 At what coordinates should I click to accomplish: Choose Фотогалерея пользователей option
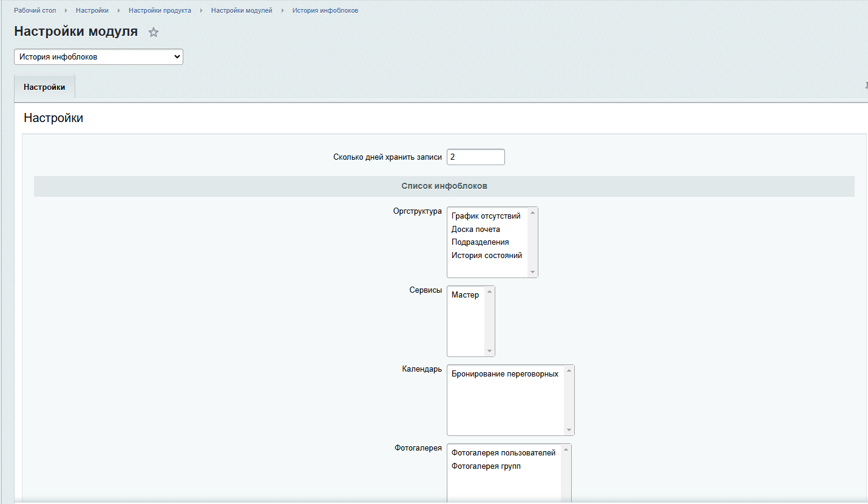coord(503,453)
